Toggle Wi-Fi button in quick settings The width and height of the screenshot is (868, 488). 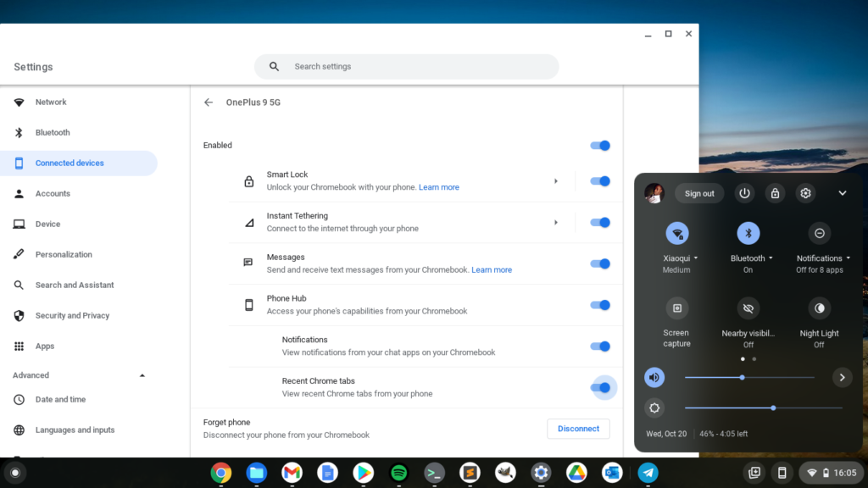click(677, 234)
